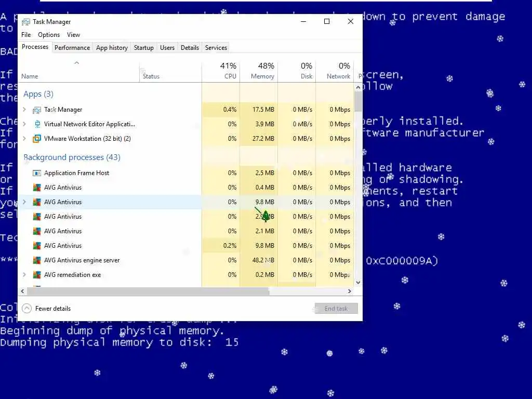532x399 pixels.
Task: Select the Processes tab
Action: pyautogui.click(x=35, y=47)
